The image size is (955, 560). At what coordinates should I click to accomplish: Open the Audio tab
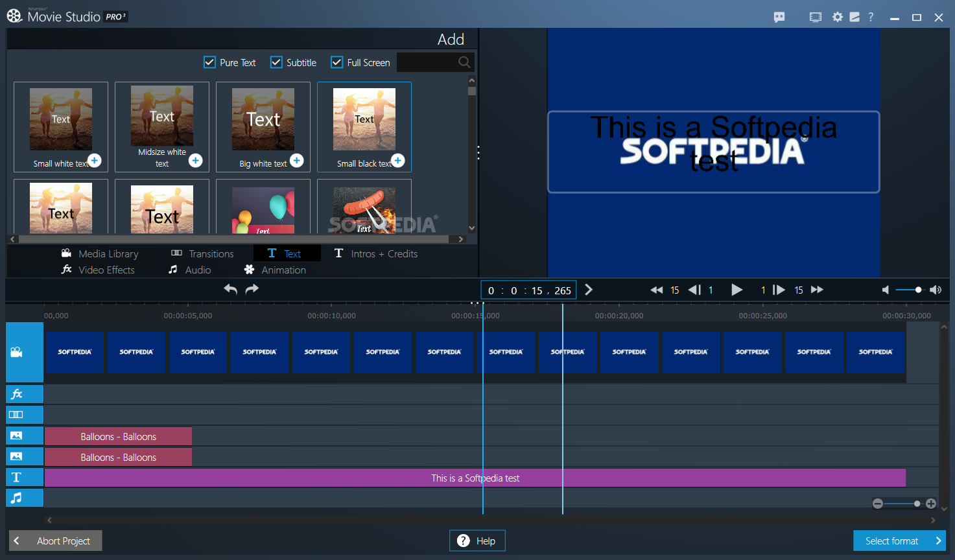click(x=189, y=270)
